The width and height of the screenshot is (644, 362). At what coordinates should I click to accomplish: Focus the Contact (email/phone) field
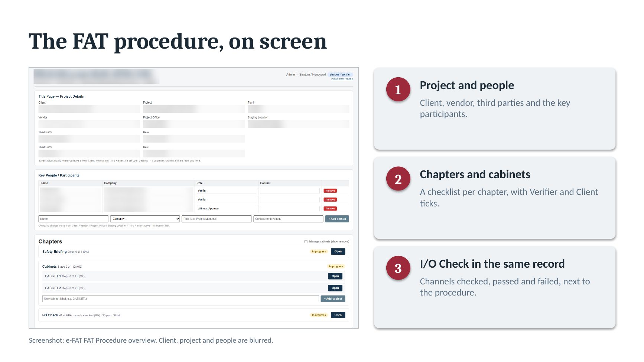click(288, 219)
